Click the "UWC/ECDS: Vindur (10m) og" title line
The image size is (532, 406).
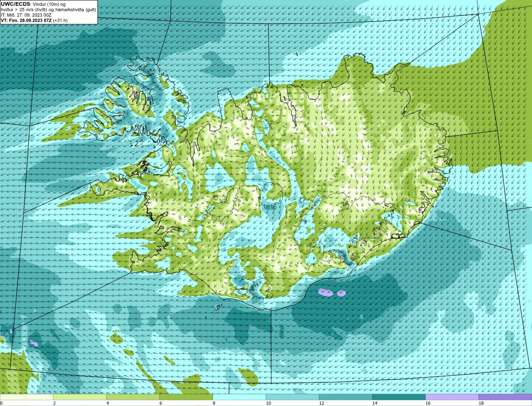pos(33,4)
